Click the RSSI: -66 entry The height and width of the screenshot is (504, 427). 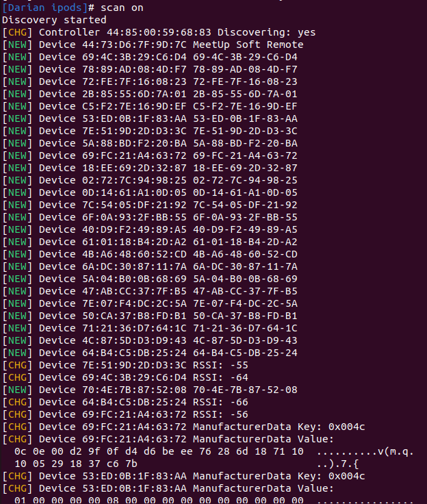220,402
